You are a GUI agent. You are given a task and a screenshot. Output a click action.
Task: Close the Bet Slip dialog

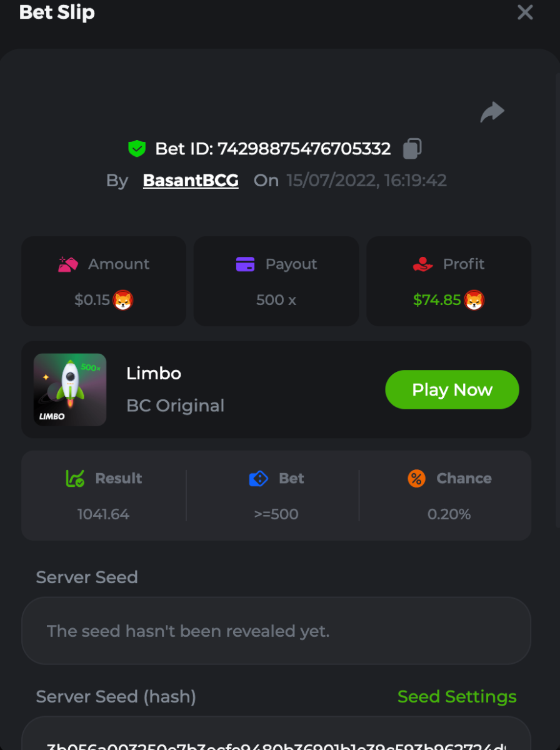click(x=525, y=12)
